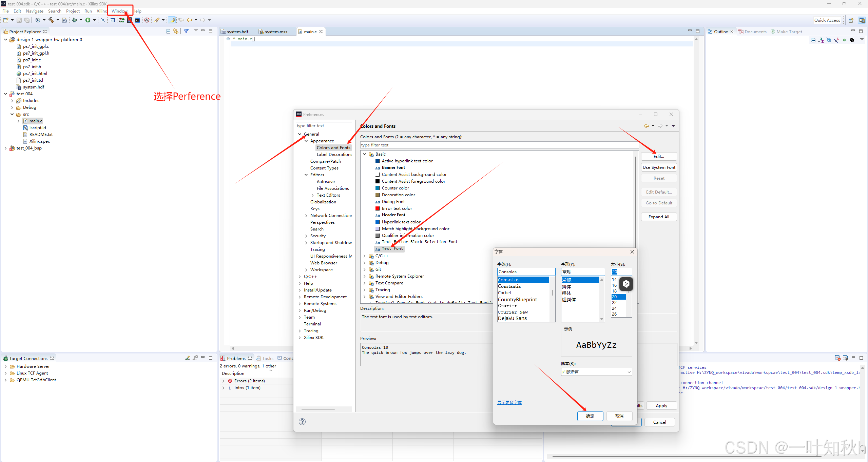
Task: Toggle alphabetical Sort in Outline toolbar
Action: pos(821,40)
